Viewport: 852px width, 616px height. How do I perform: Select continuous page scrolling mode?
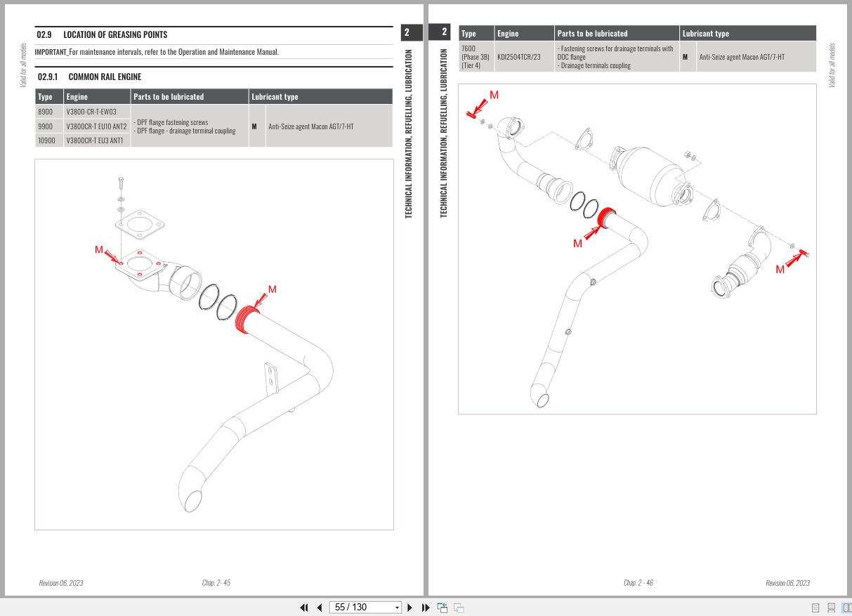tap(832, 607)
